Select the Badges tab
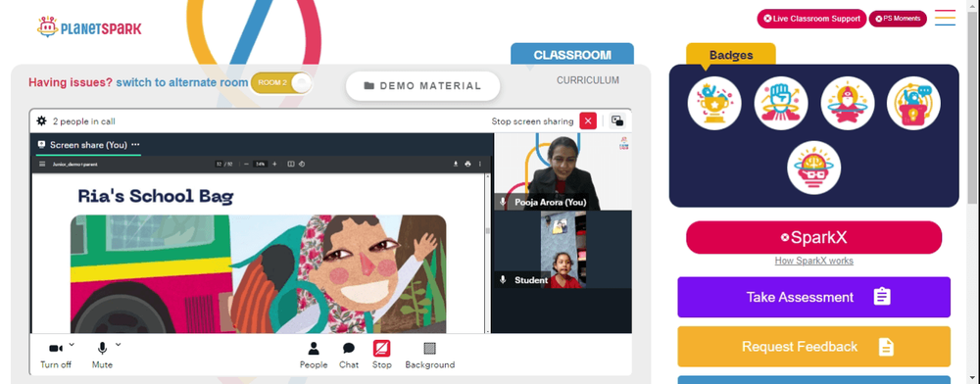 (x=731, y=55)
